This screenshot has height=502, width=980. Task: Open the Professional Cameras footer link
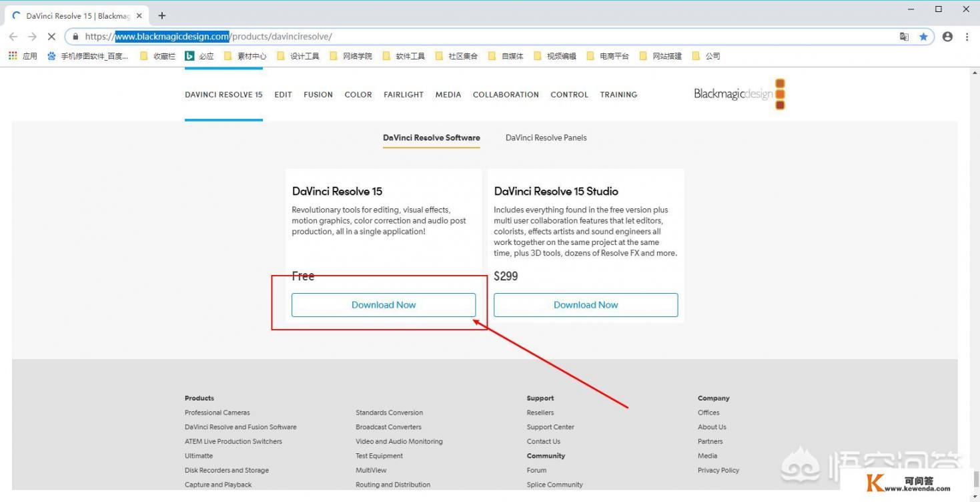(217, 413)
